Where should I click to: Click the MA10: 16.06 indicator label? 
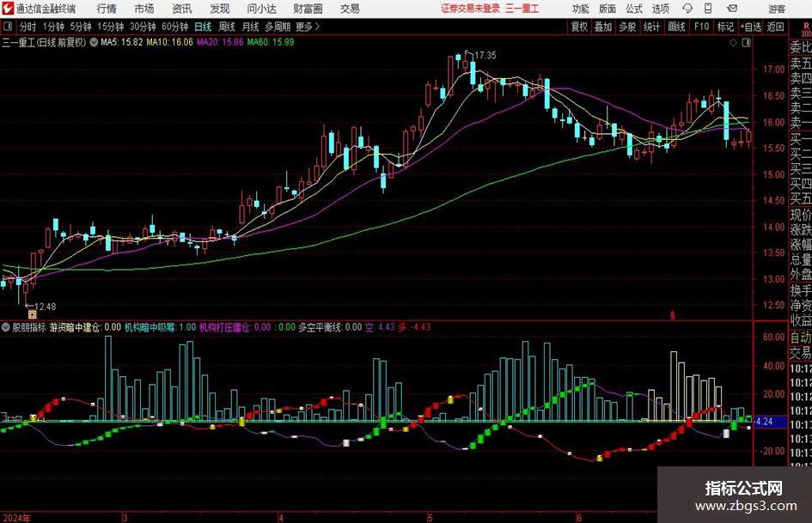pyautogui.click(x=169, y=42)
